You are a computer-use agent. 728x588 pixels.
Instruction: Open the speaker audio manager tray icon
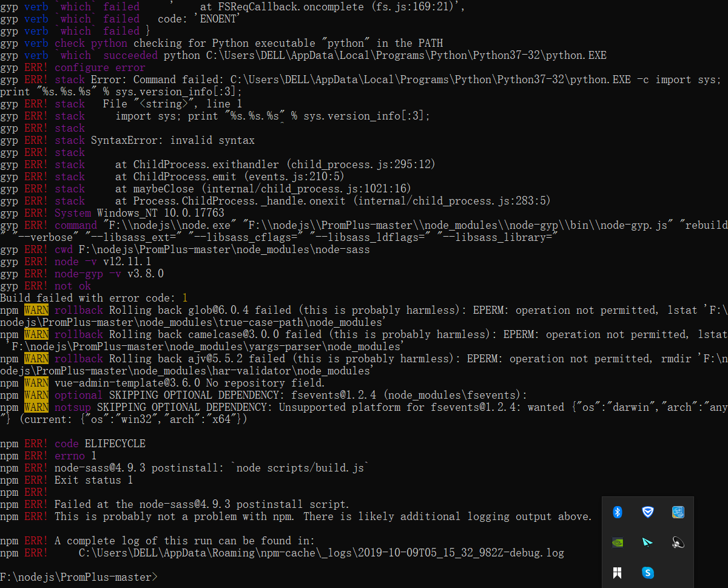[x=678, y=542]
